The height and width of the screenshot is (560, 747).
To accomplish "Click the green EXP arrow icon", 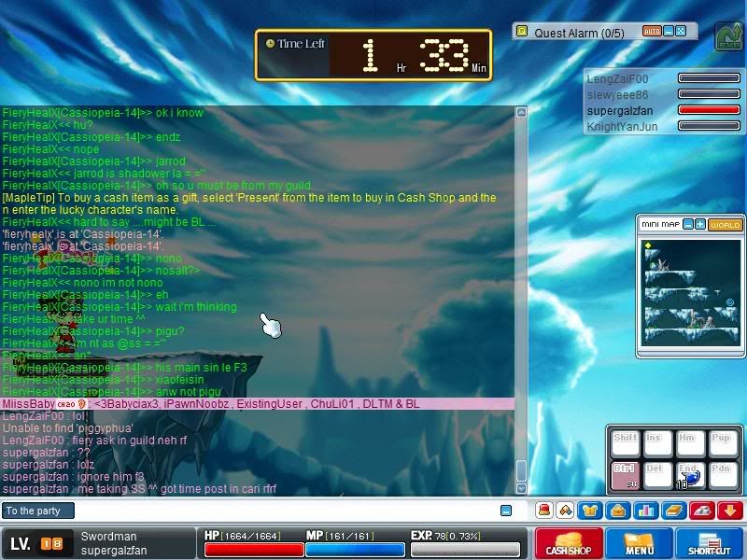I will [x=728, y=35].
